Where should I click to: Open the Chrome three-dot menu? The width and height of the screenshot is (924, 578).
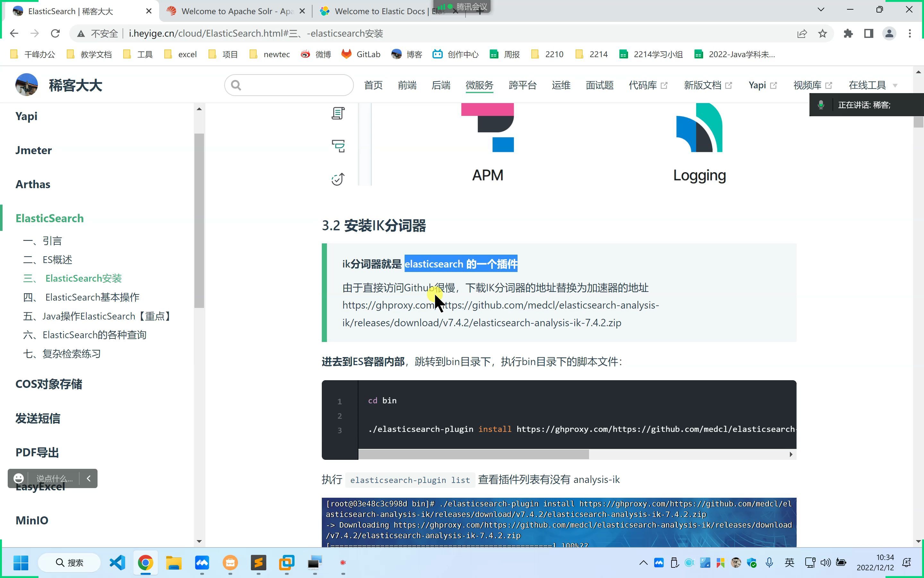click(x=910, y=34)
